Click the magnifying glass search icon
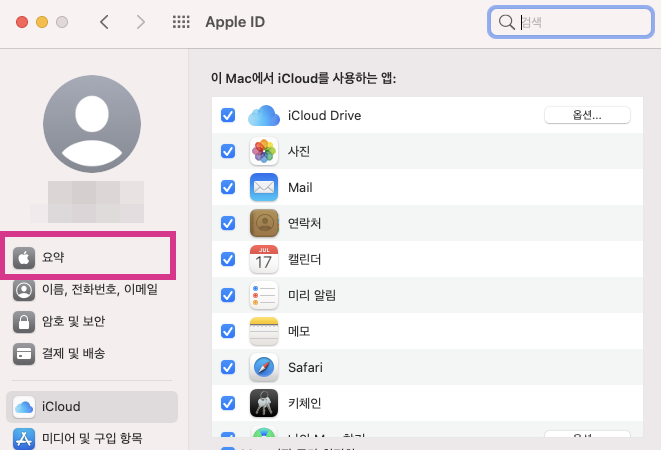 (x=506, y=22)
